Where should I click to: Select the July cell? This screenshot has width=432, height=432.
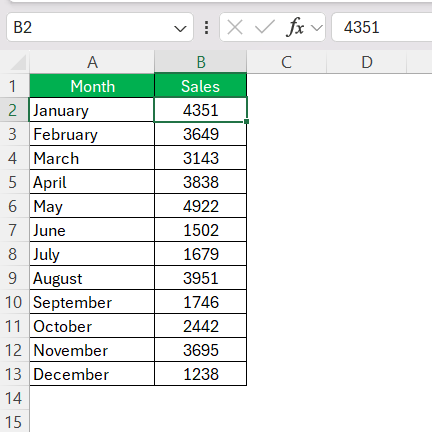(x=92, y=254)
